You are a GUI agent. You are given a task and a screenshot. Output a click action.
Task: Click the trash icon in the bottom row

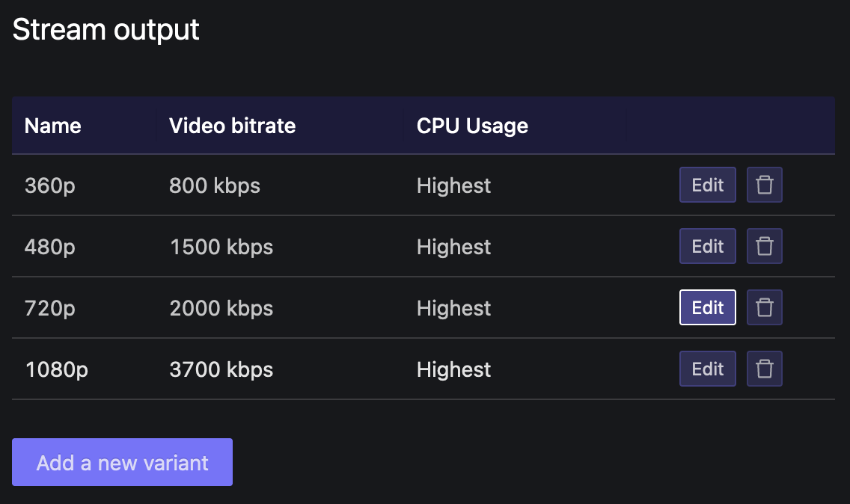(x=764, y=369)
